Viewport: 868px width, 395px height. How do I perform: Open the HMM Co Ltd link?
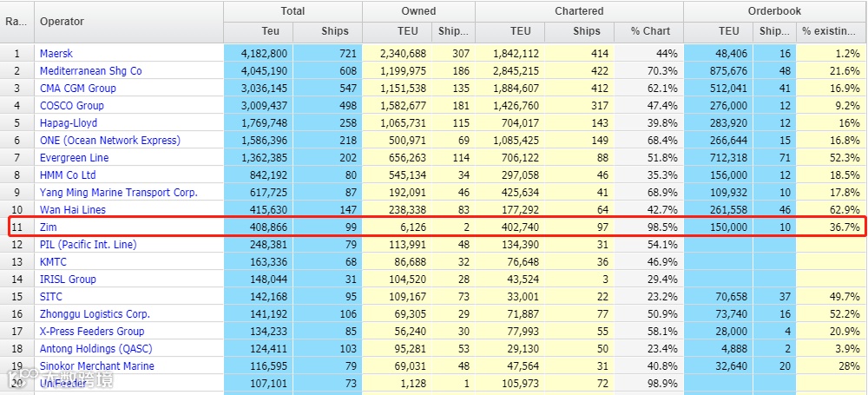coord(68,175)
